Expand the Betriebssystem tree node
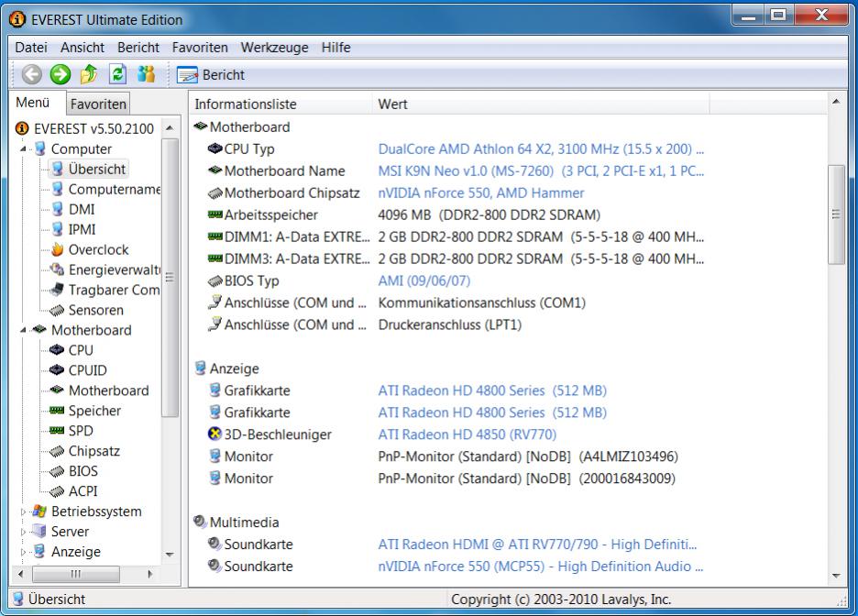Image resolution: width=858 pixels, height=616 pixels. point(23,511)
